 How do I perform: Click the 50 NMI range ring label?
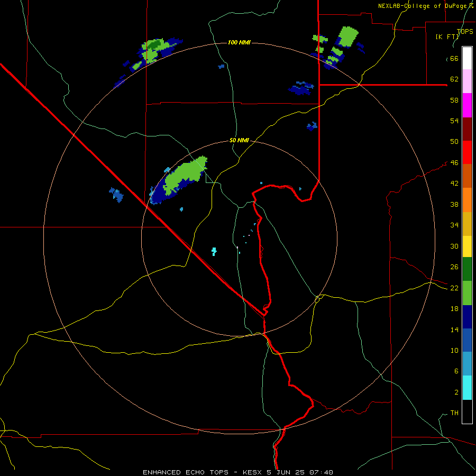[x=239, y=140]
